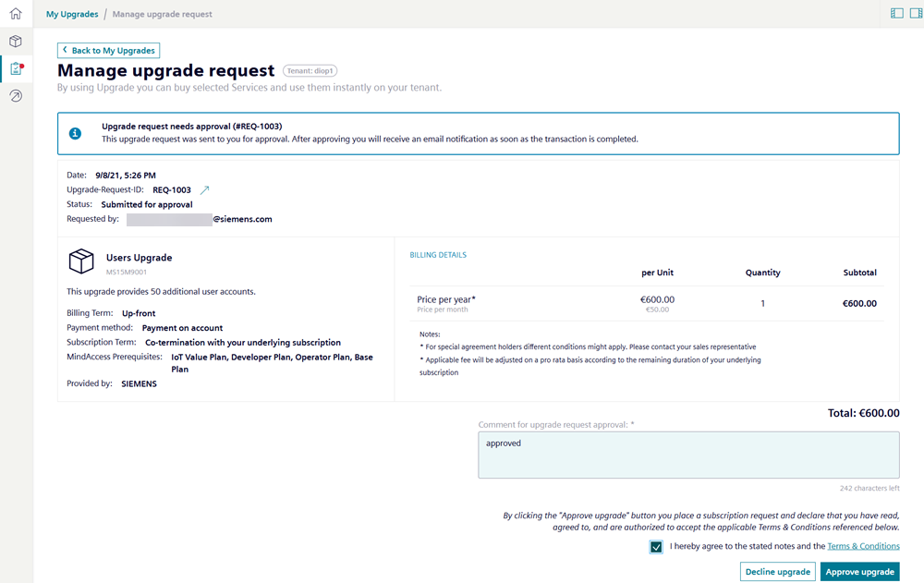Click the Approve upgrade button
The image size is (924, 583).
859,572
